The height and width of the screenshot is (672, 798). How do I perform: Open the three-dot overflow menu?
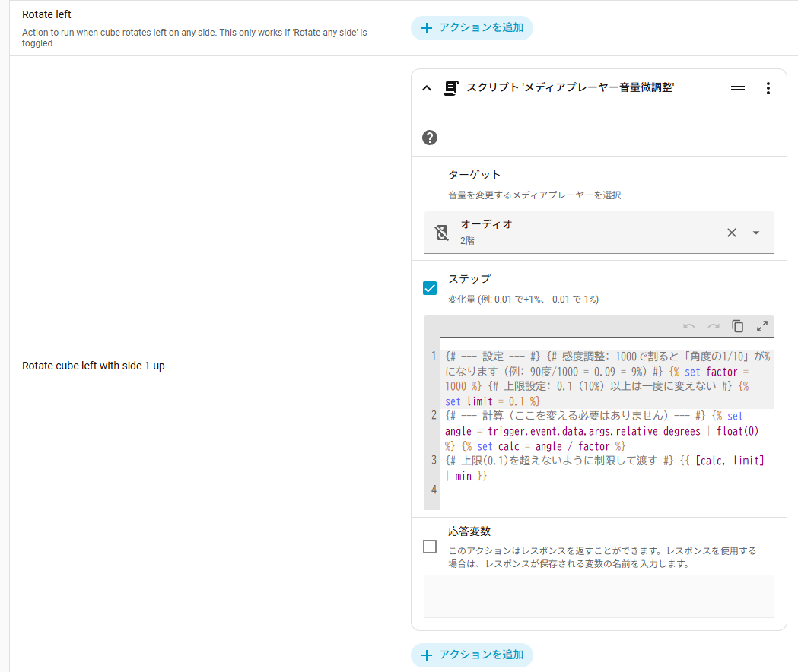click(x=768, y=87)
